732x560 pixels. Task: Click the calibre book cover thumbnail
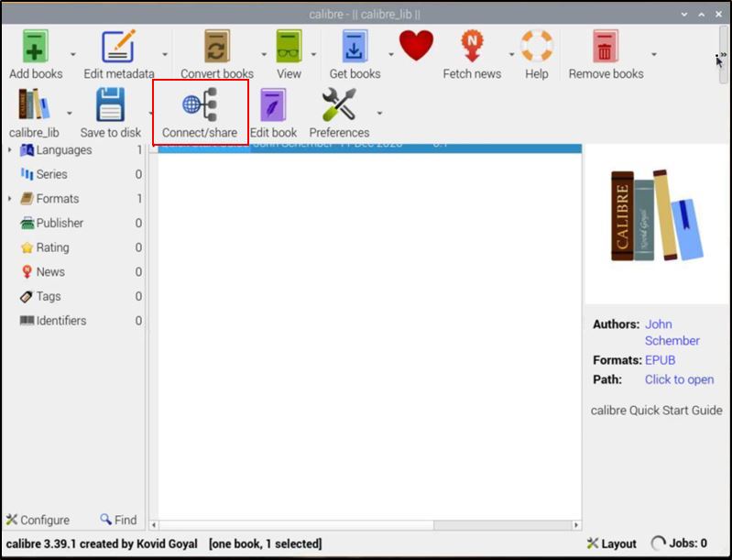pos(657,214)
